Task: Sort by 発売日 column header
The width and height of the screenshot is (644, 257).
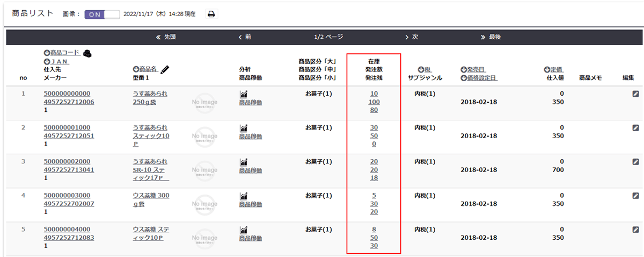Action: point(476,69)
